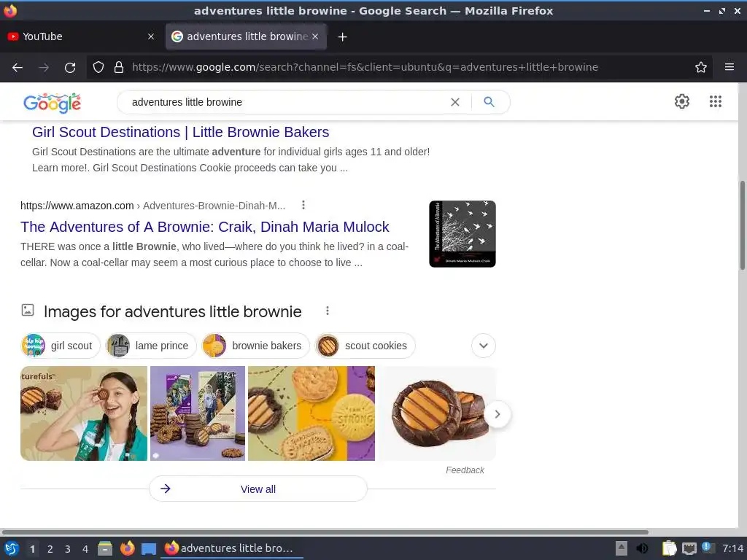Click the magnifier search button
This screenshot has height=560, width=747.
pyautogui.click(x=489, y=102)
